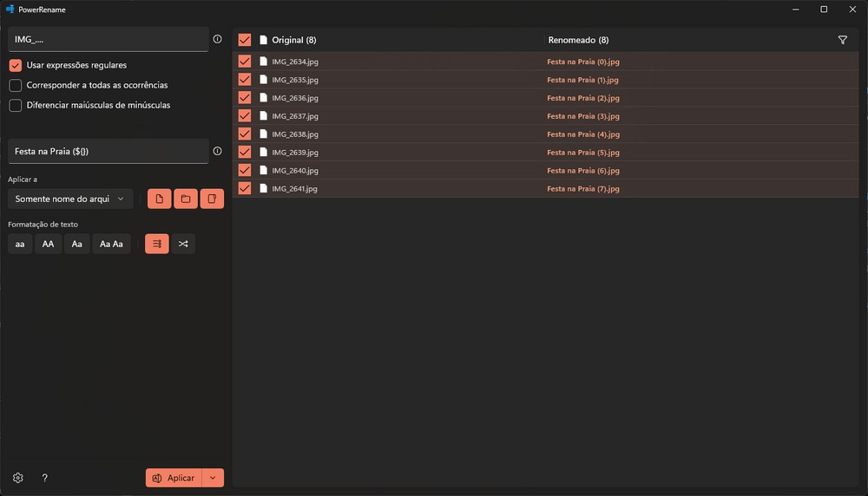Expand the arrow next to Aplicar
Viewport: 868px width, 496px height.
(213, 478)
